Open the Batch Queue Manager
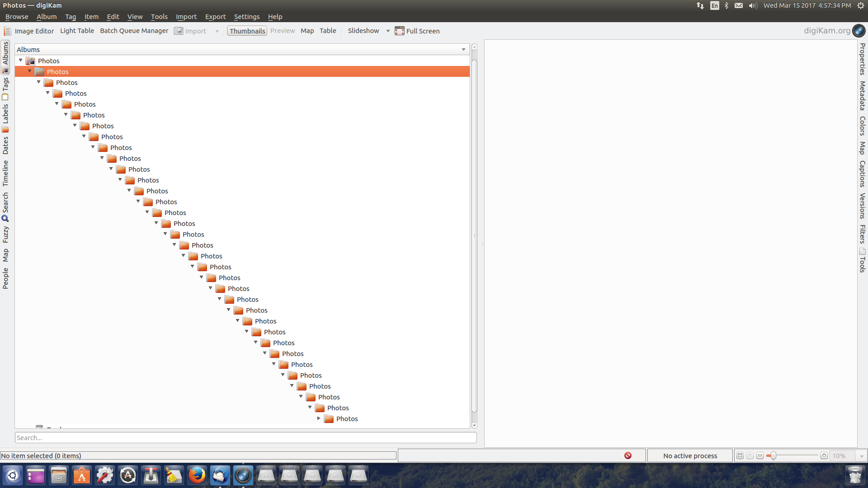Image resolution: width=868 pixels, height=488 pixels. (134, 31)
